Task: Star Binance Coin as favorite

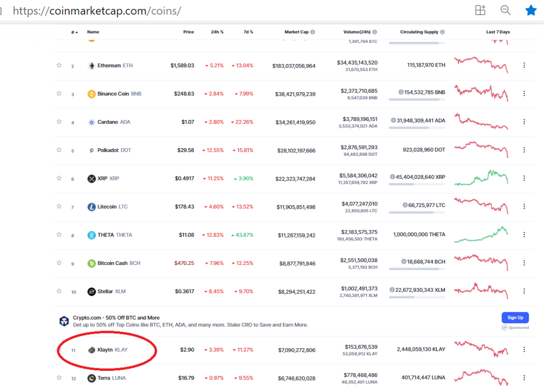Action: click(x=59, y=93)
